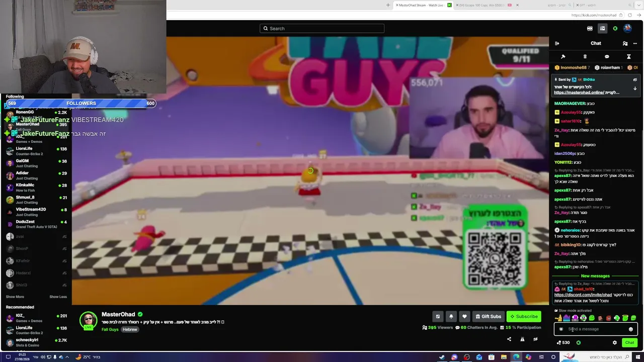The image size is (644, 362).
Task: Open Microsoft Edge from the taskbar
Action: point(516,357)
